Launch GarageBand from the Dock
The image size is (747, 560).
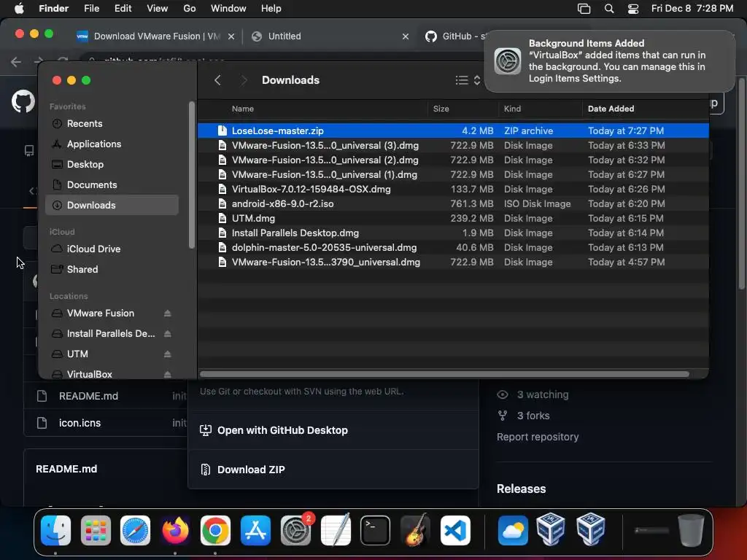click(x=415, y=530)
